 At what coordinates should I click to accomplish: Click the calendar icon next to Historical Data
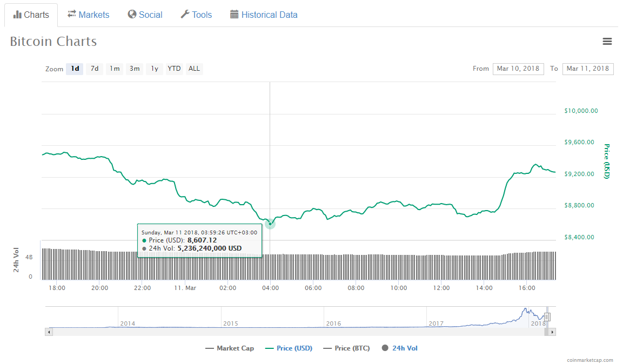(x=235, y=15)
